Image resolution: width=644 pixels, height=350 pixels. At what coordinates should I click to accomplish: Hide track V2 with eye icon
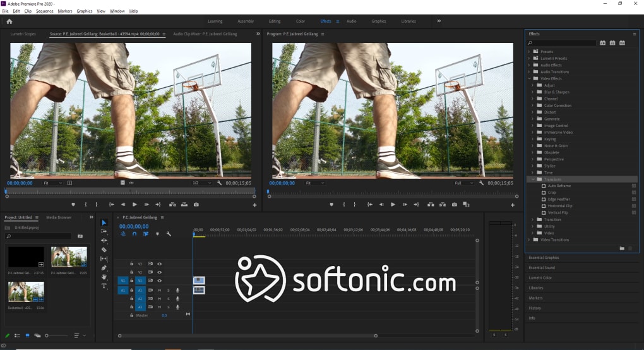click(x=159, y=272)
